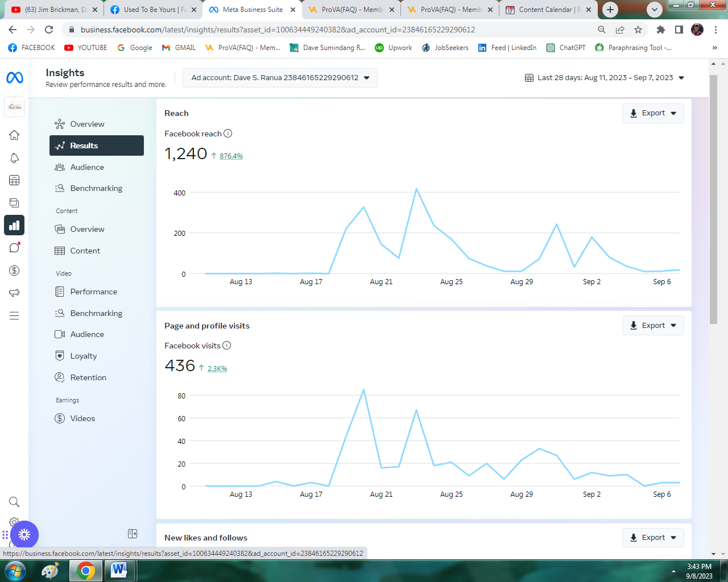The height and width of the screenshot is (582, 728).
Task: Click the 876.4% reach change link
Action: [x=231, y=156]
